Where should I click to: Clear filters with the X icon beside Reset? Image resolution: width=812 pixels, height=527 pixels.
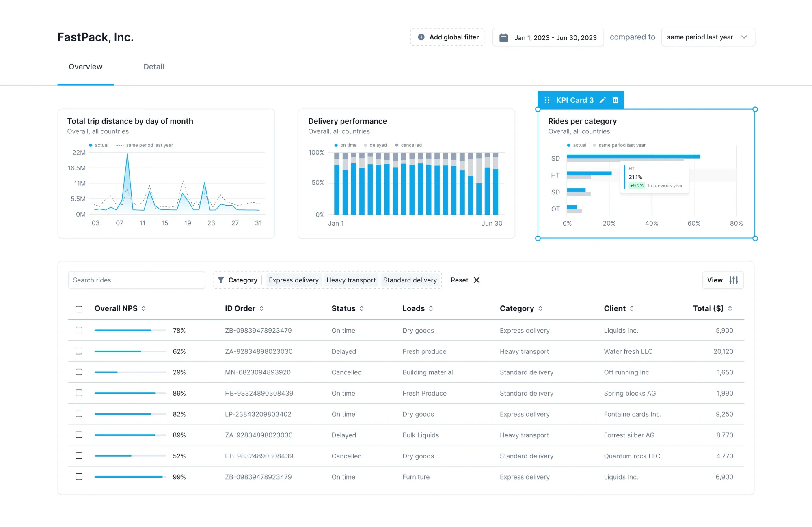(477, 280)
